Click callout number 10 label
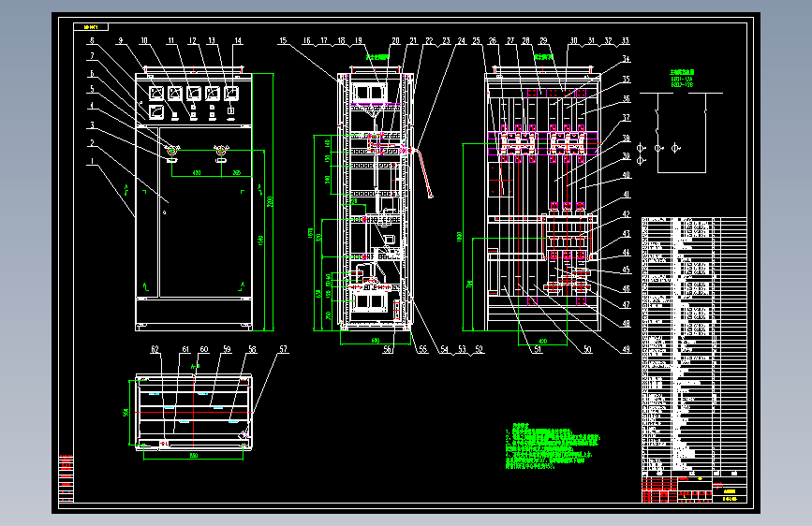 click(x=144, y=40)
